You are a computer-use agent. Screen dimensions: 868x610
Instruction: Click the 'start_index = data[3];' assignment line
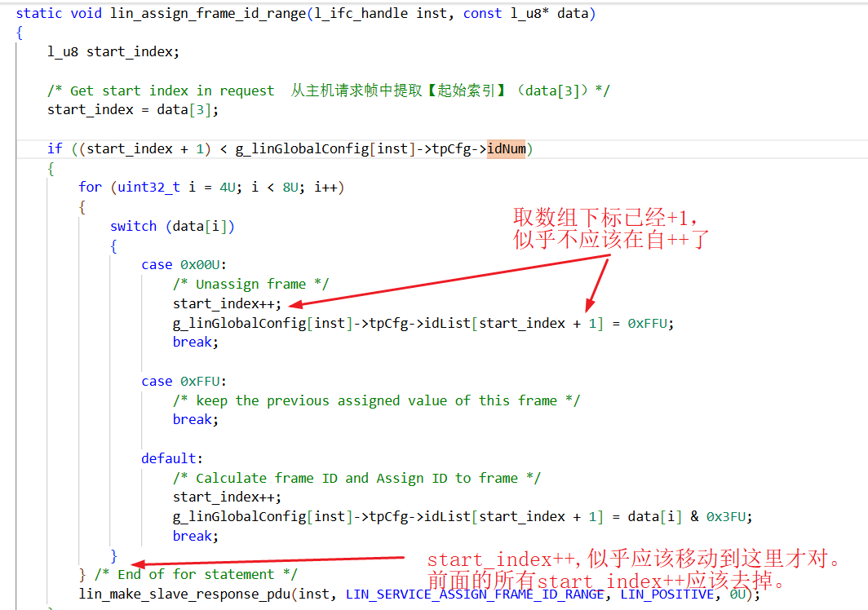(x=133, y=109)
